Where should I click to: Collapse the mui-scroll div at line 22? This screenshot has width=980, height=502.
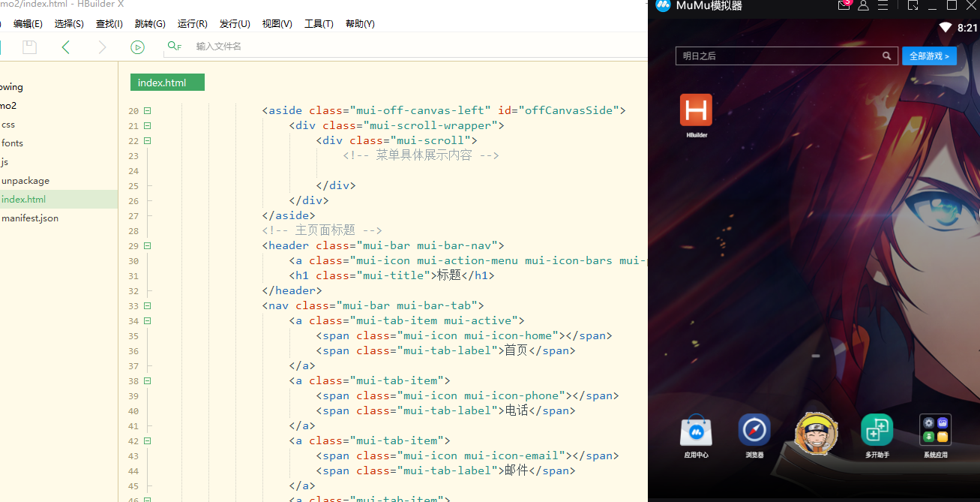148,141
